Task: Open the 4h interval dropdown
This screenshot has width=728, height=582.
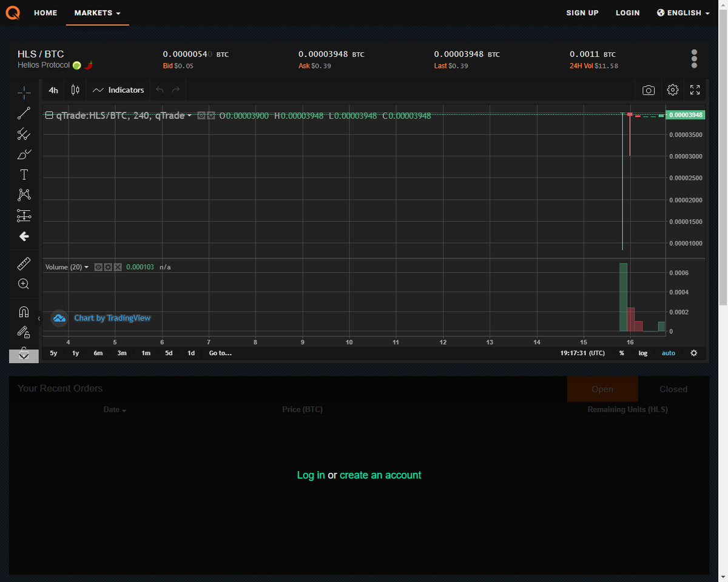Action: pyautogui.click(x=53, y=90)
